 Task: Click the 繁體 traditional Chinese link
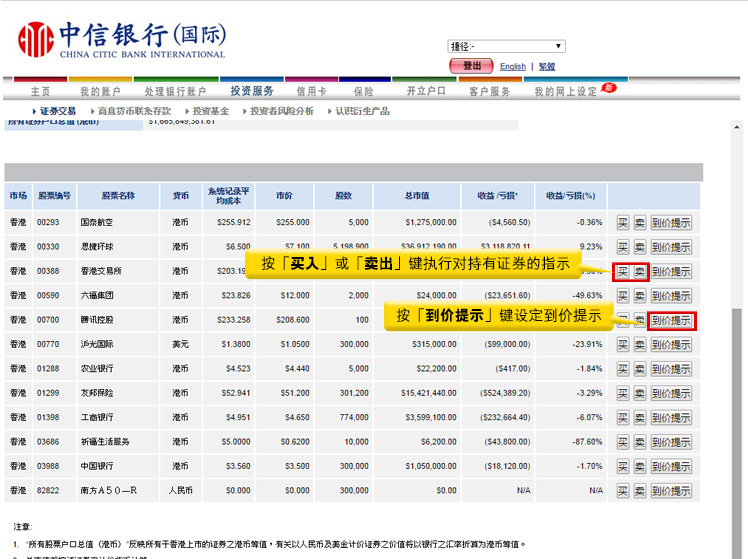coord(547,67)
